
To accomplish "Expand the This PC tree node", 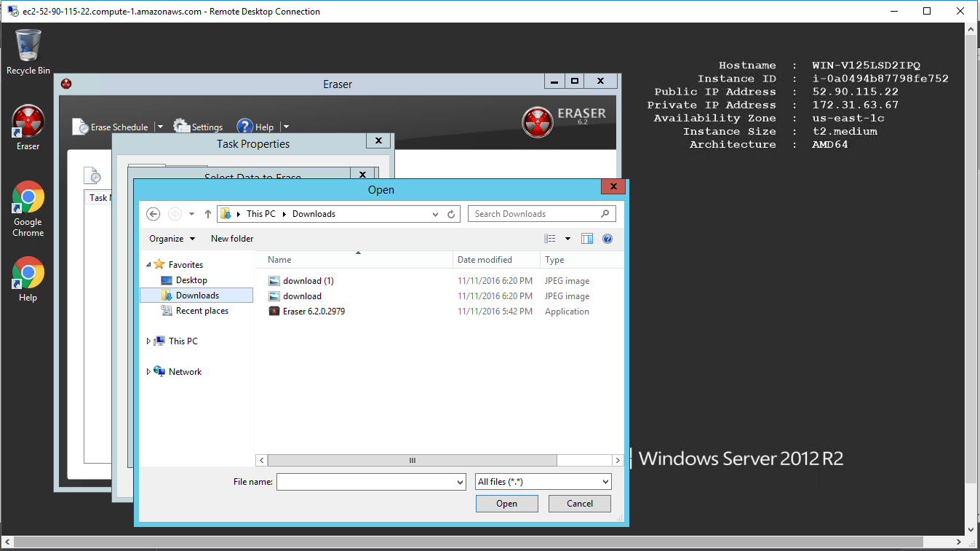I will [x=149, y=341].
